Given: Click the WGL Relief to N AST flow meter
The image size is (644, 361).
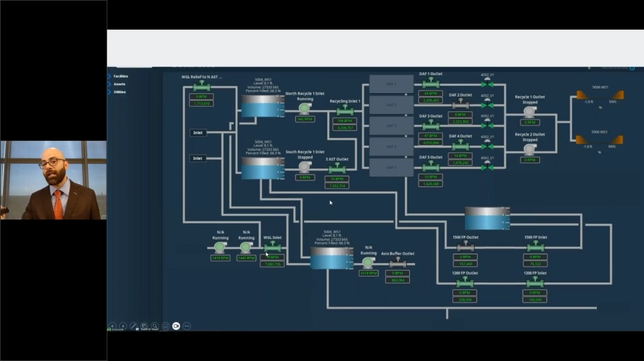Looking at the screenshot, I should click(x=202, y=86).
